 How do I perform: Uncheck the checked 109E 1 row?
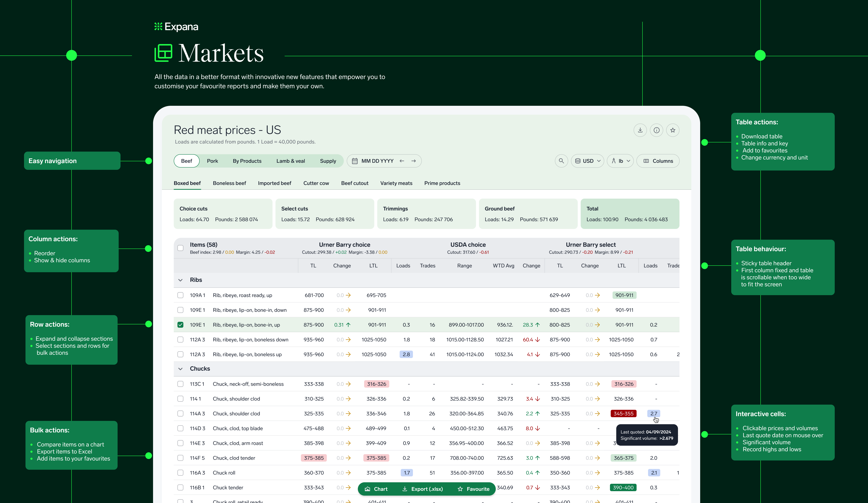pyautogui.click(x=180, y=325)
